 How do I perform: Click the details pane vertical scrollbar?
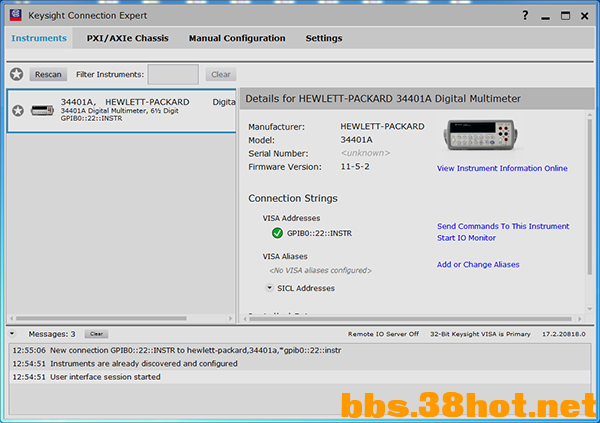(590, 195)
